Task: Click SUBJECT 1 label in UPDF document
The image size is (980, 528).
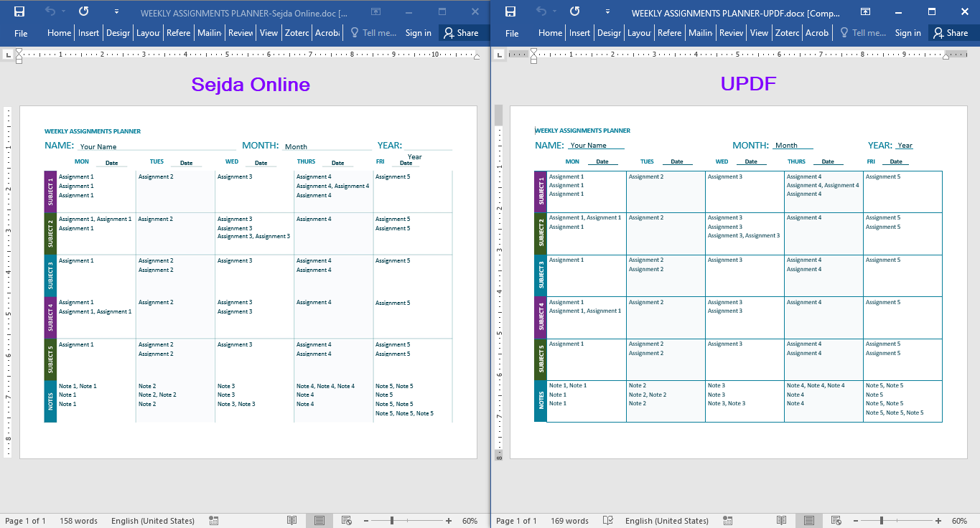Action: point(541,192)
